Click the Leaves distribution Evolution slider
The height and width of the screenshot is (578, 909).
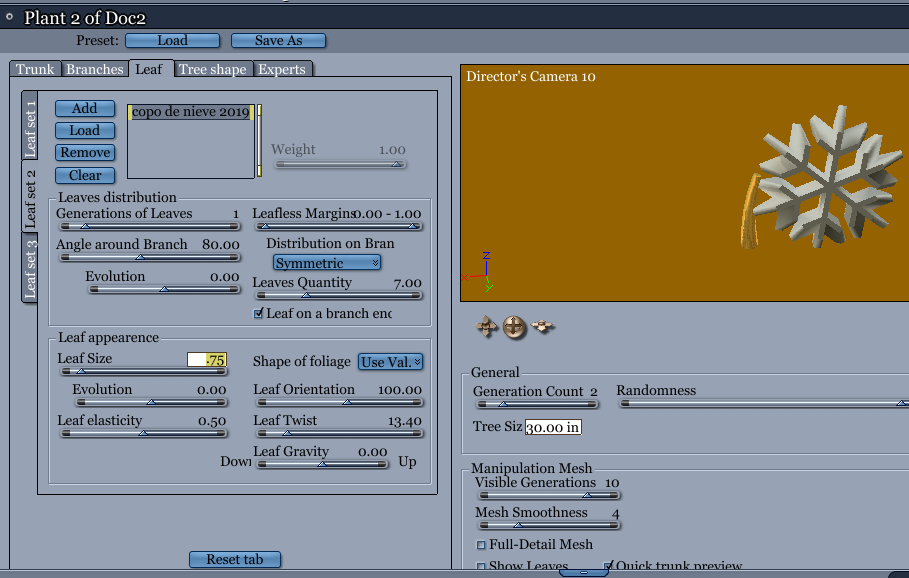(164, 289)
